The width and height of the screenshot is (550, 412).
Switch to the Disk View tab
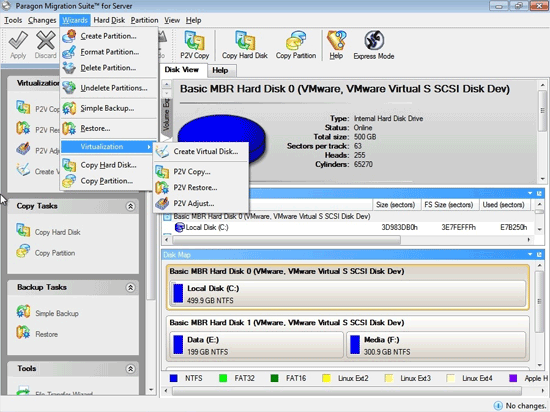click(182, 70)
